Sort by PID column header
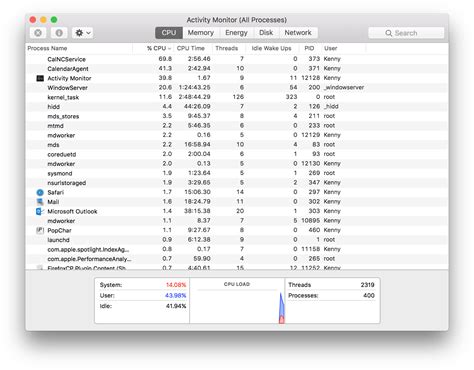 point(310,48)
